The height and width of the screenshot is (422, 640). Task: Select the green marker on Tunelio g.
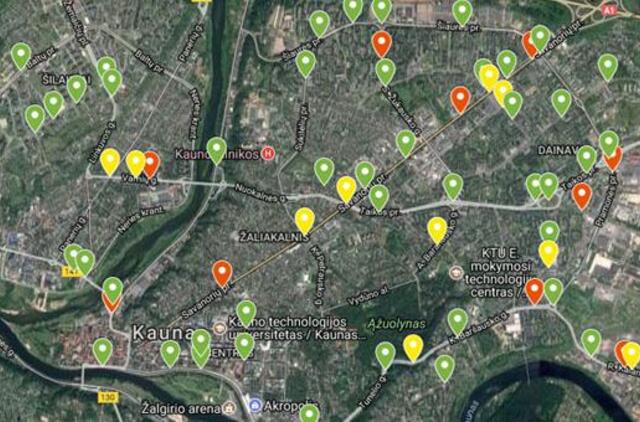385,355
